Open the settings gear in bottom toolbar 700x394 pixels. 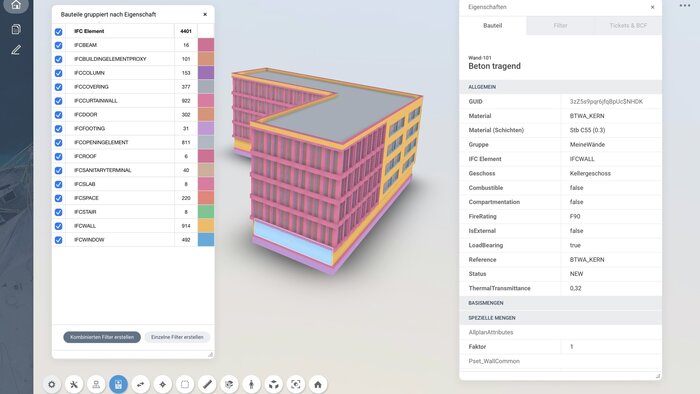click(52, 384)
